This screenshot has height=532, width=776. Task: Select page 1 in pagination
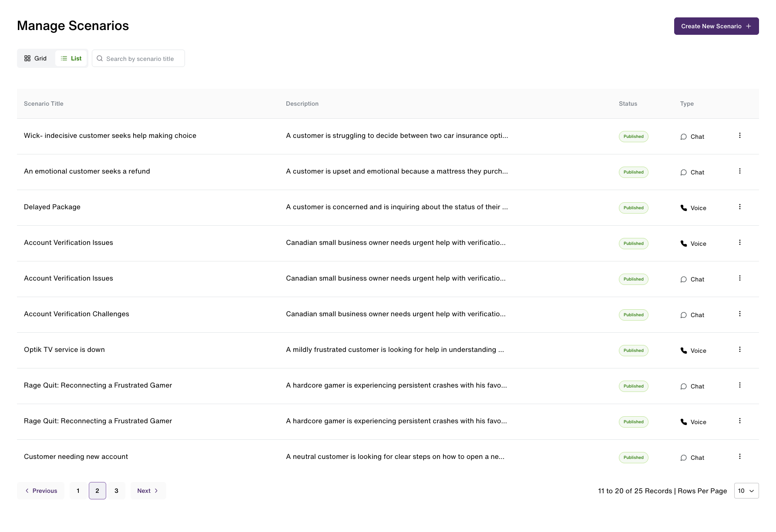coord(78,491)
